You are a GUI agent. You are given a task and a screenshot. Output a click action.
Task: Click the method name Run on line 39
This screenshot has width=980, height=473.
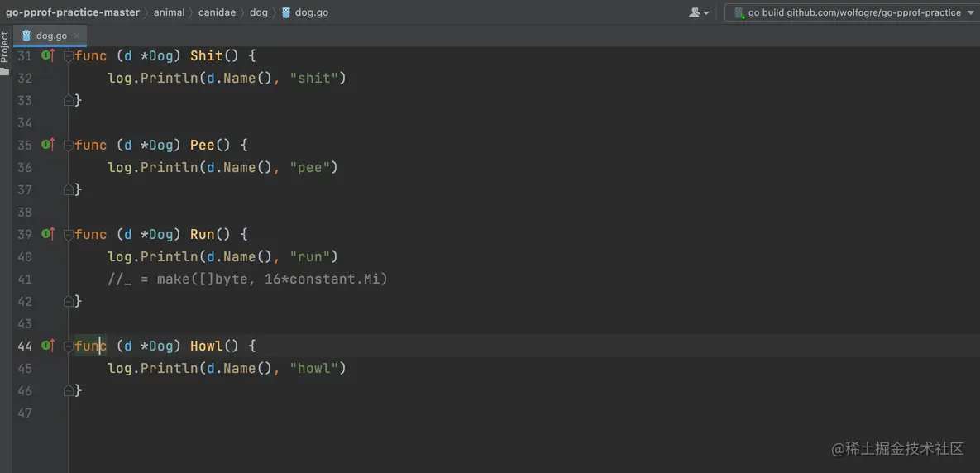tap(203, 235)
